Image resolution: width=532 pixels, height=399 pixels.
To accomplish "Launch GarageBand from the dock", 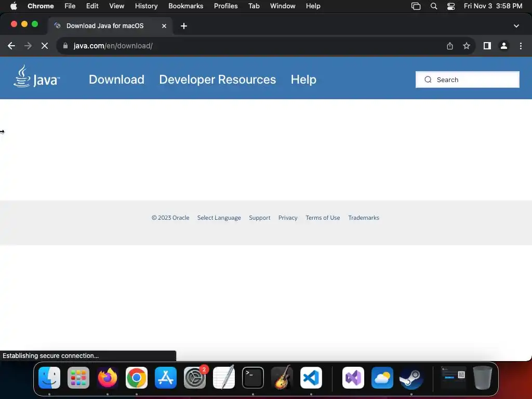I will pyautogui.click(x=282, y=378).
